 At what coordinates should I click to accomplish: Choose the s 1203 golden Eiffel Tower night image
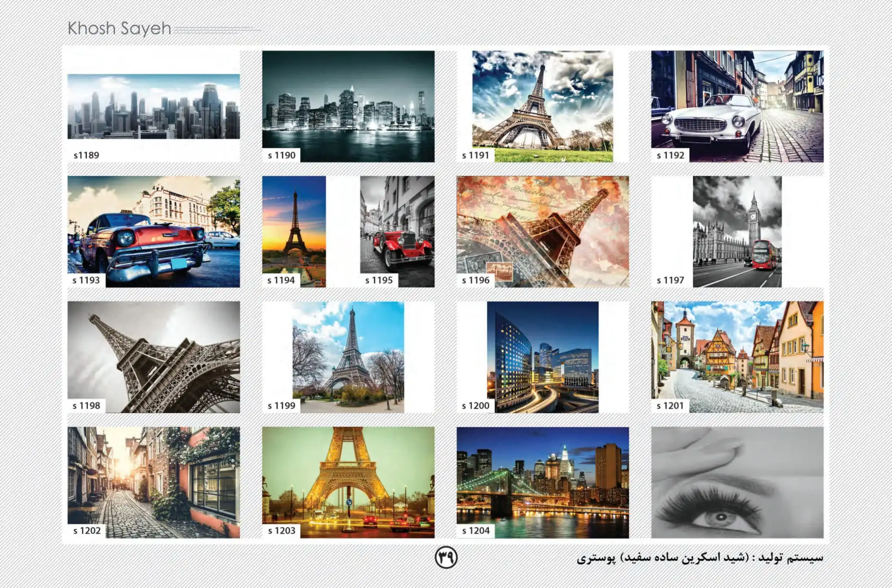348,483
